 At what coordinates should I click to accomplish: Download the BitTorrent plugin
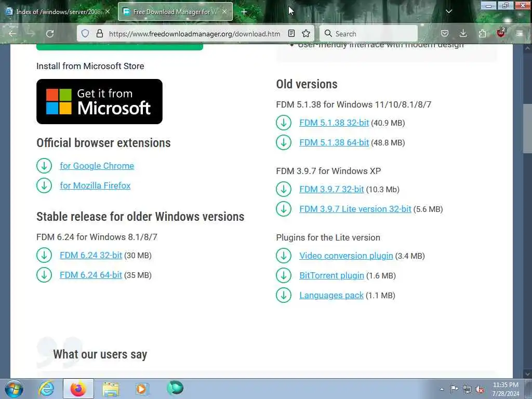331,275
